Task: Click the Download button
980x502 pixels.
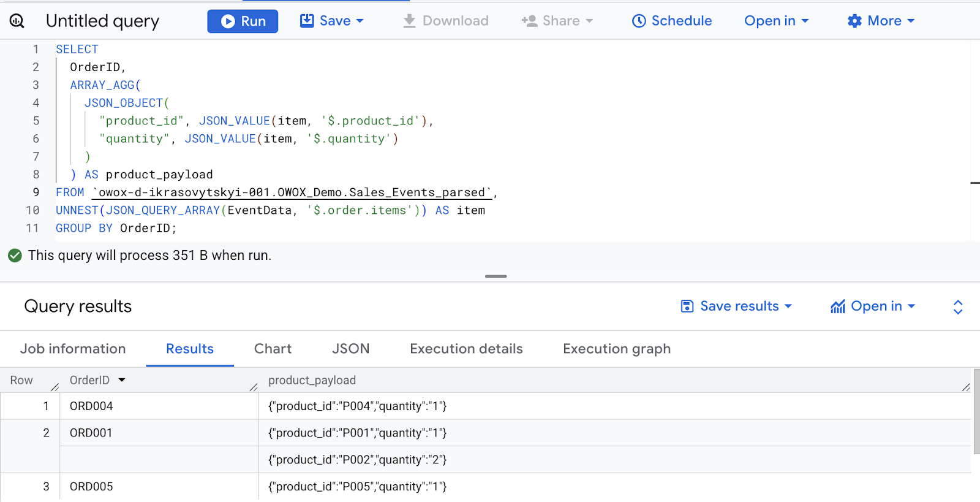Action: pyautogui.click(x=445, y=21)
